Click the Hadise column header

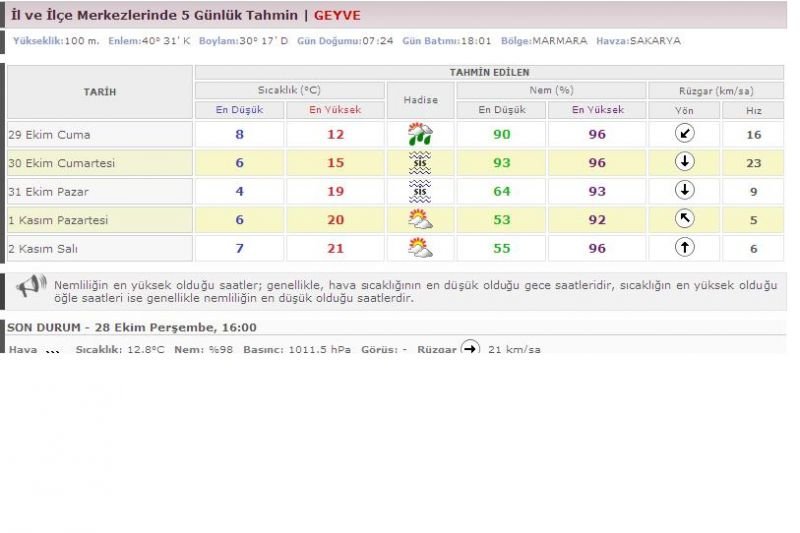[x=420, y=100]
